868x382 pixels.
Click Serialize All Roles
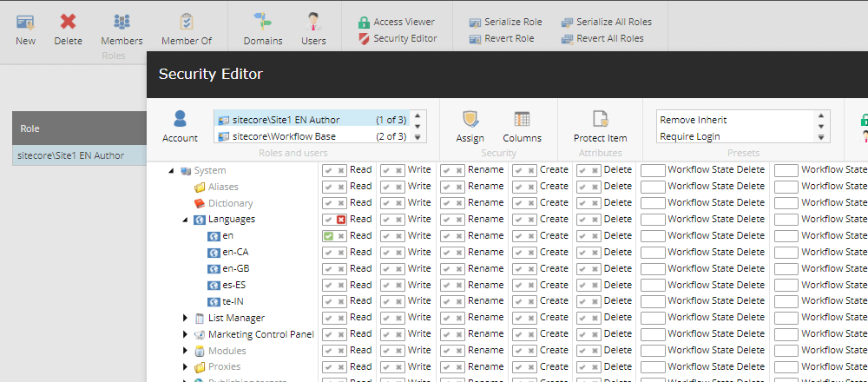pyautogui.click(x=607, y=23)
